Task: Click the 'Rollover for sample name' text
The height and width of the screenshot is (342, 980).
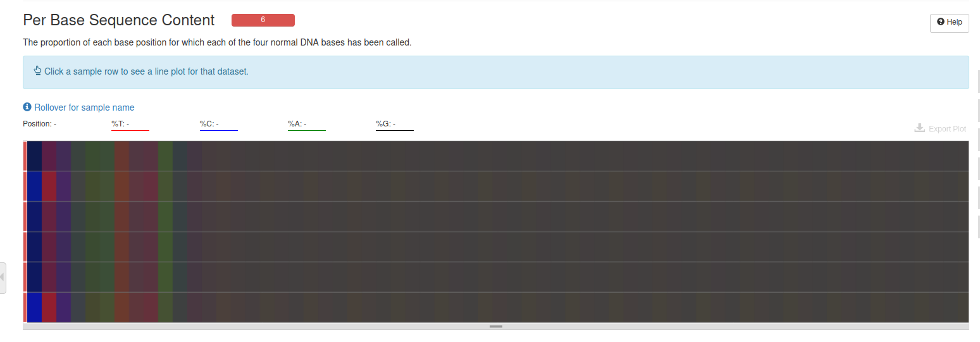Action: (x=84, y=107)
